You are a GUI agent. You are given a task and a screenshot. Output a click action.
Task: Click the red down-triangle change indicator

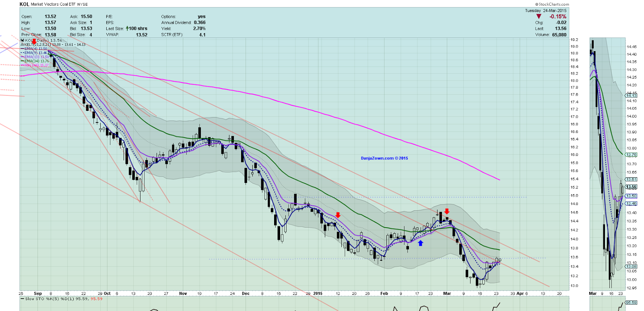point(539,17)
